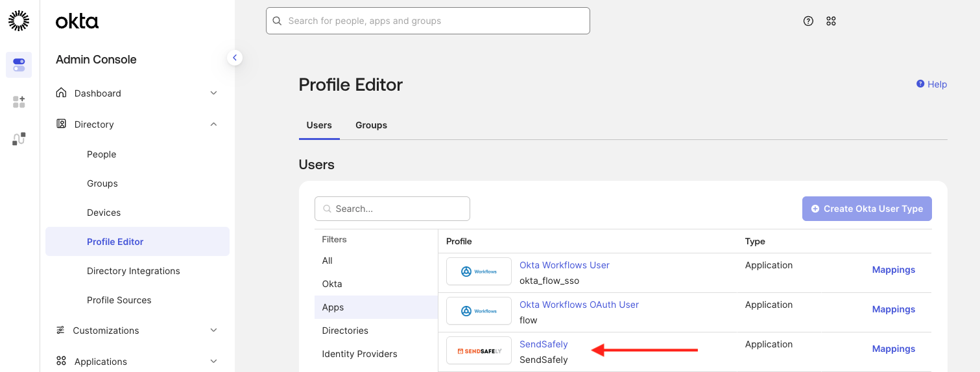
Task: Expand the Dashboard menu chevron
Action: tap(213, 93)
